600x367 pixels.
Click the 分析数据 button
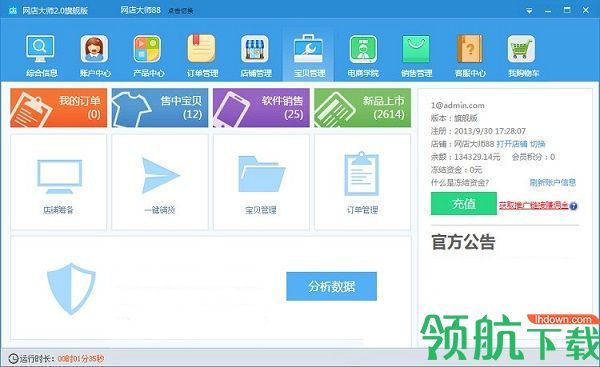pyautogui.click(x=331, y=286)
